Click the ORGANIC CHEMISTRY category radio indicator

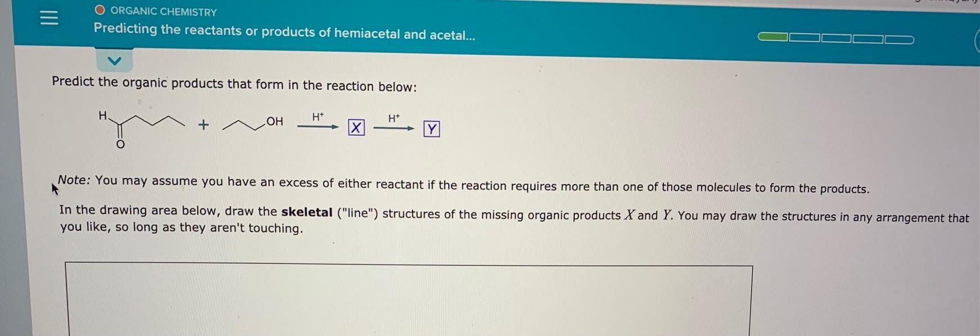coord(100,10)
